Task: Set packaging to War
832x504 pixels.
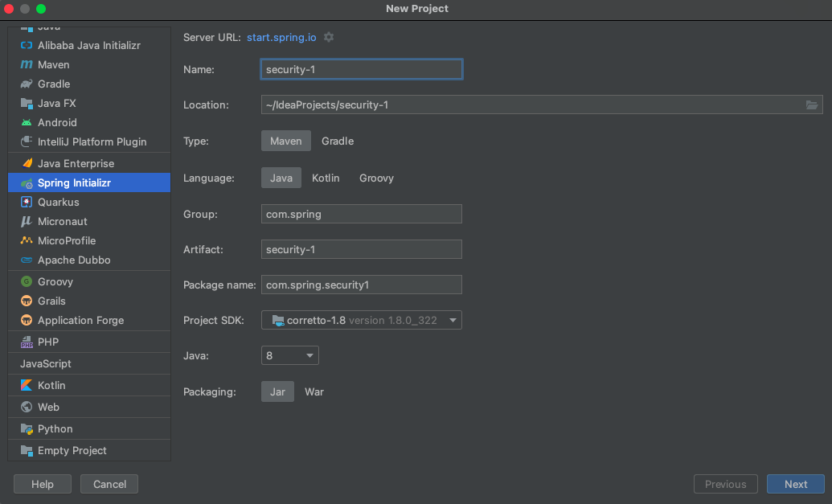Action: [314, 392]
